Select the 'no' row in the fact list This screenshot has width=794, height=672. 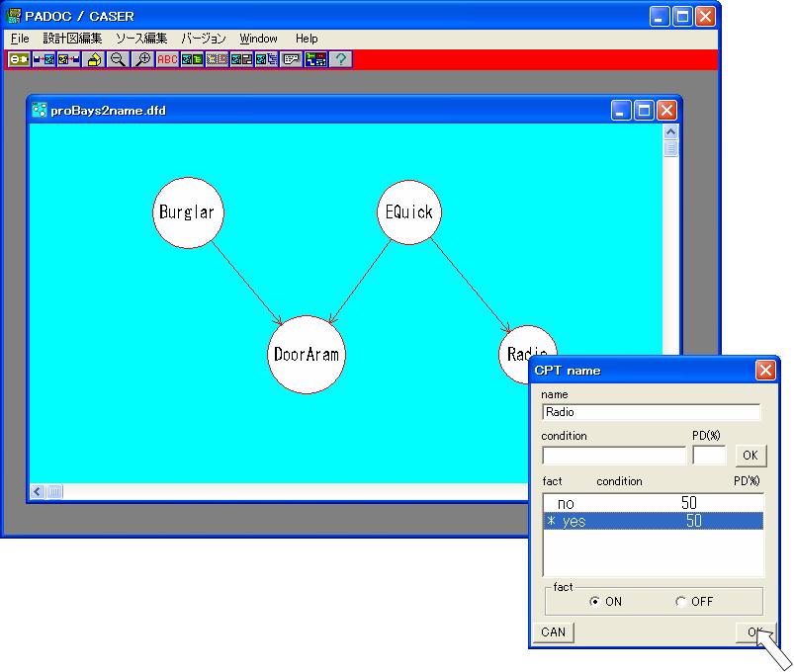pyautogui.click(x=653, y=503)
